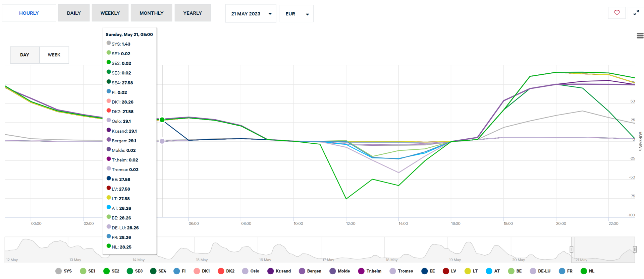Switch to the DAILY tab
Viewport: 644px width, 279px height.
click(74, 13)
